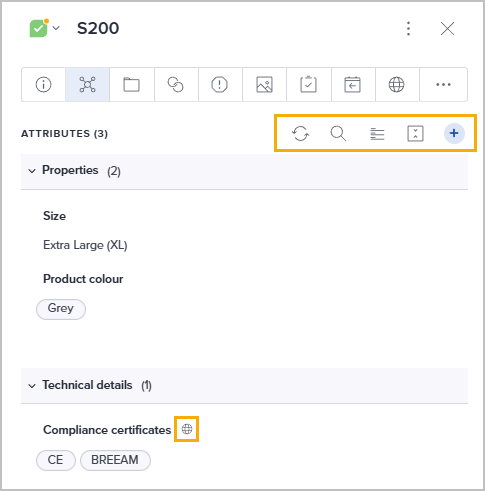The height and width of the screenshot is (491, 485).
Task: Select the Grey colour chip
Action: 61,309
